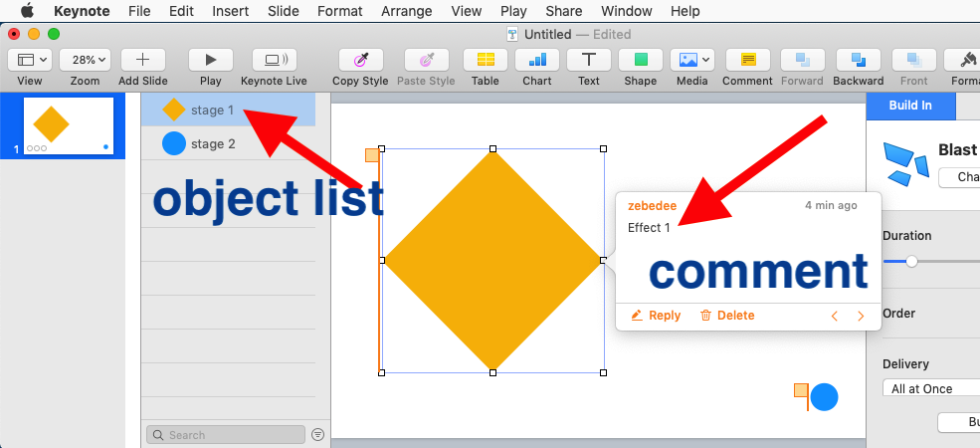Insert a Chart from the toolbar
This screenshot has height=448, width=980.
pos(537,60)
